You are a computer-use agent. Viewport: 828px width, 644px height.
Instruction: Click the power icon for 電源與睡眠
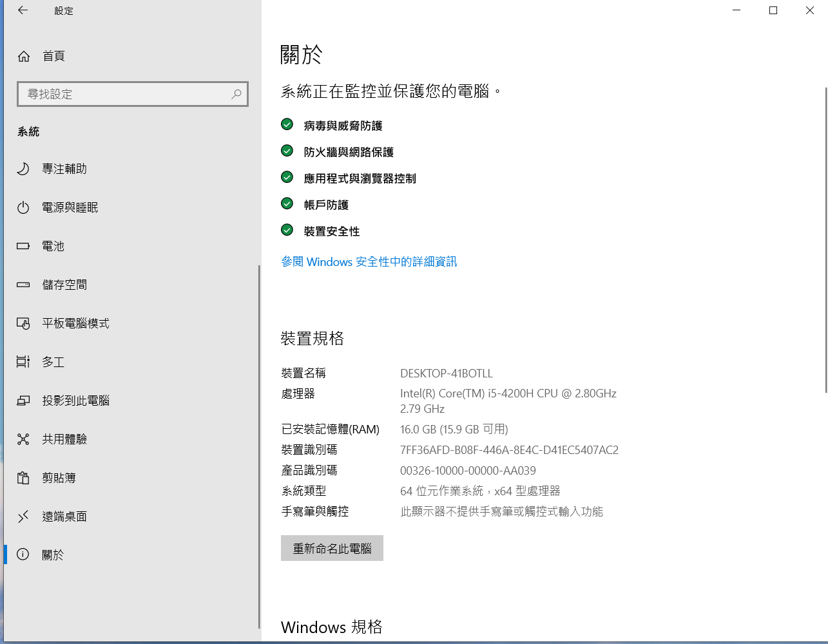coord(23,207)
